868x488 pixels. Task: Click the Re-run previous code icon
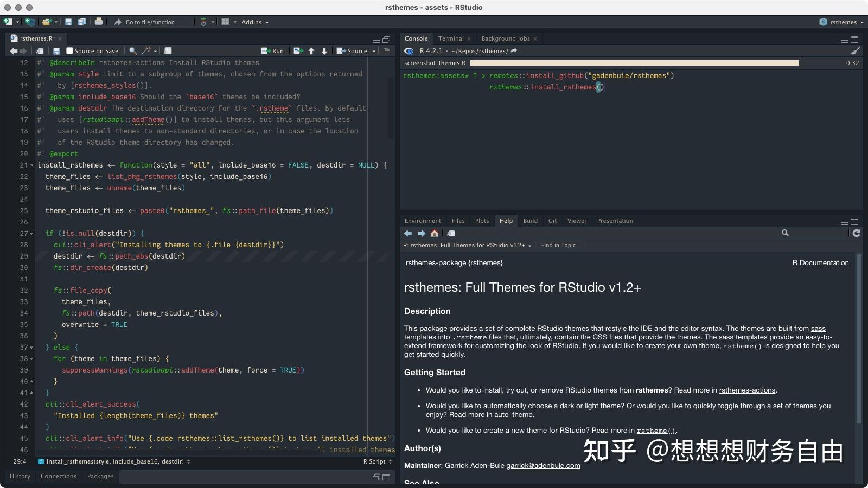(x=298, y=51)
